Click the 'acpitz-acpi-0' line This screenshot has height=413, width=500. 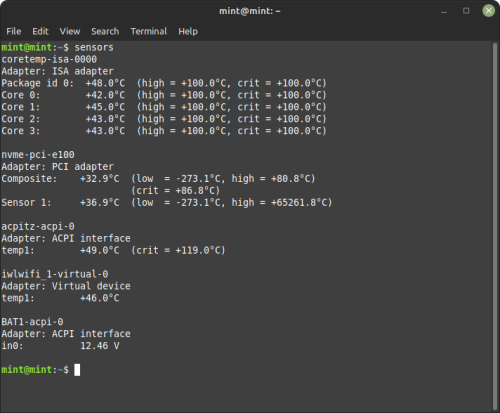(x=38, y=226)
